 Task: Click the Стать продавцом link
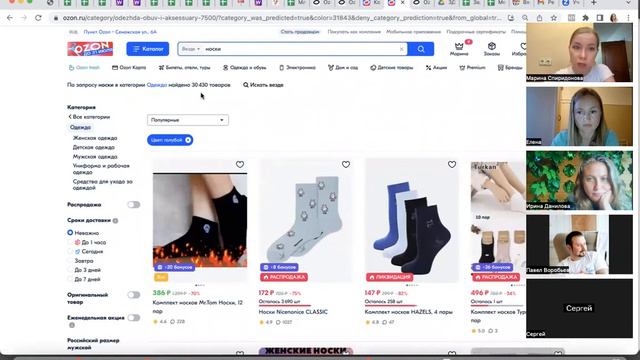click(300, 32)
